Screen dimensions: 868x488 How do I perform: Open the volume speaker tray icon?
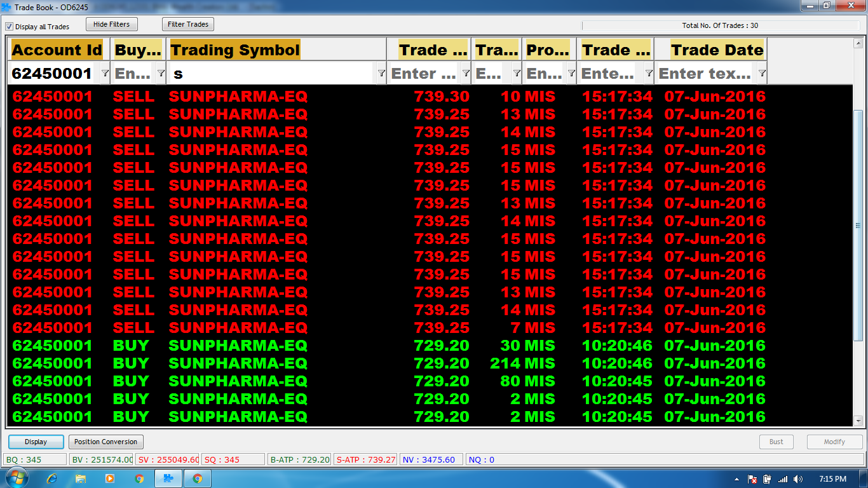798,479
